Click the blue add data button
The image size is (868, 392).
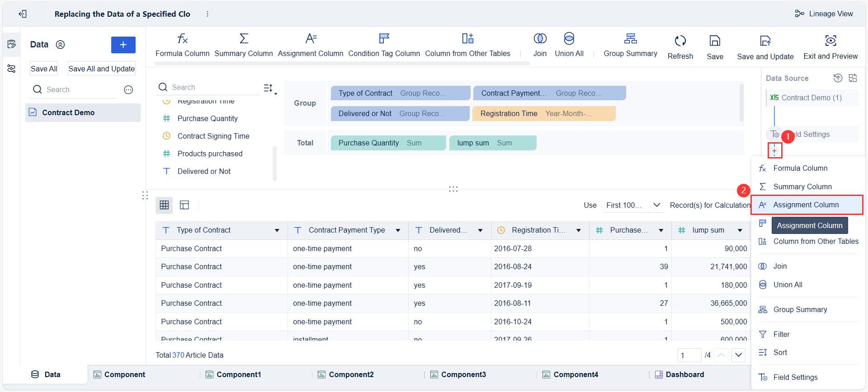pos(123,45)
